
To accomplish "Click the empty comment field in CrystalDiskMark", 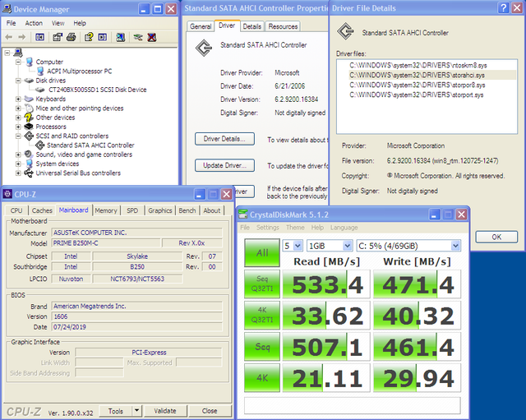I will (x=353, y=405).
